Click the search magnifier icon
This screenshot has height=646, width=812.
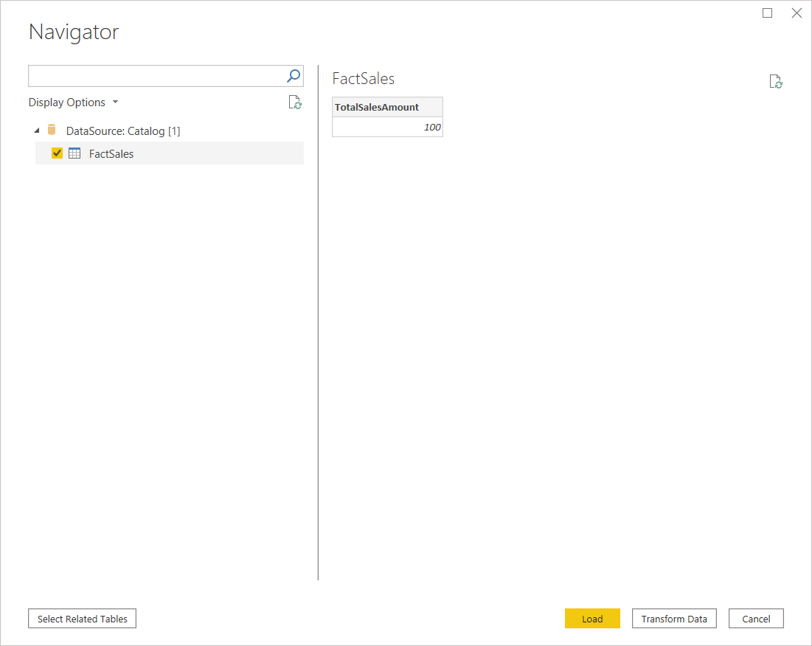point(294,76)
